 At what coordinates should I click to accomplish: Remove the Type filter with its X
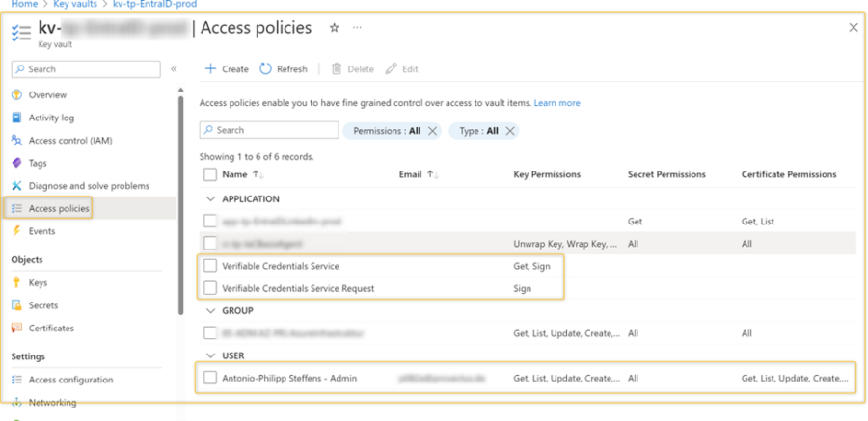click(510, 131)
